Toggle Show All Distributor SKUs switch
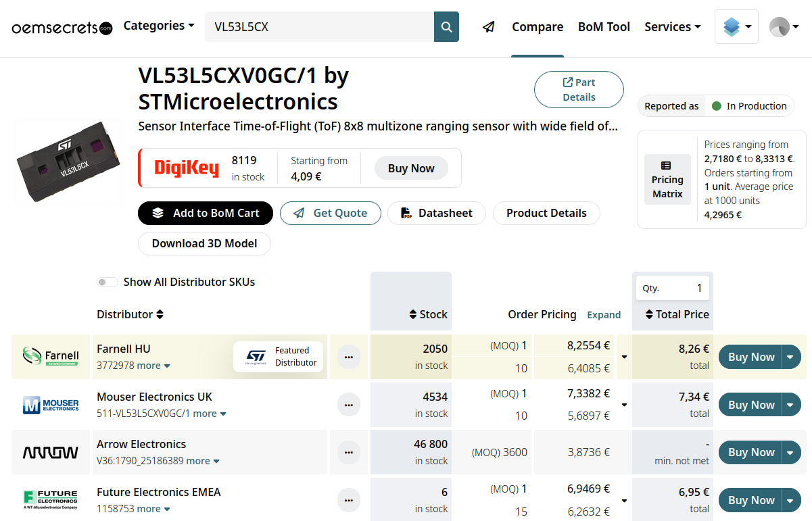The height and width of the screenshot is (521, 812). [x=107, y=282]
